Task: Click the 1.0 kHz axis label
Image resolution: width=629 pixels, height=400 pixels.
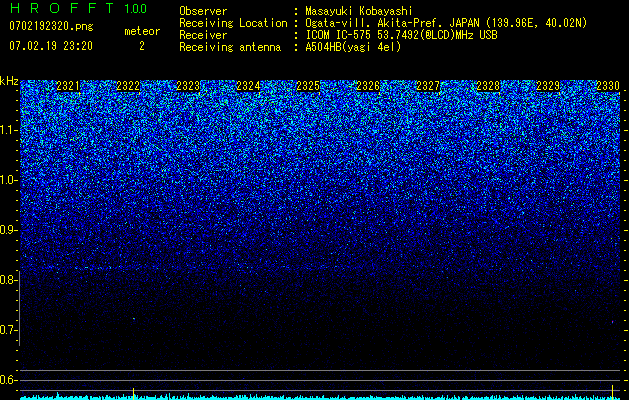Action: coord(8,180)
